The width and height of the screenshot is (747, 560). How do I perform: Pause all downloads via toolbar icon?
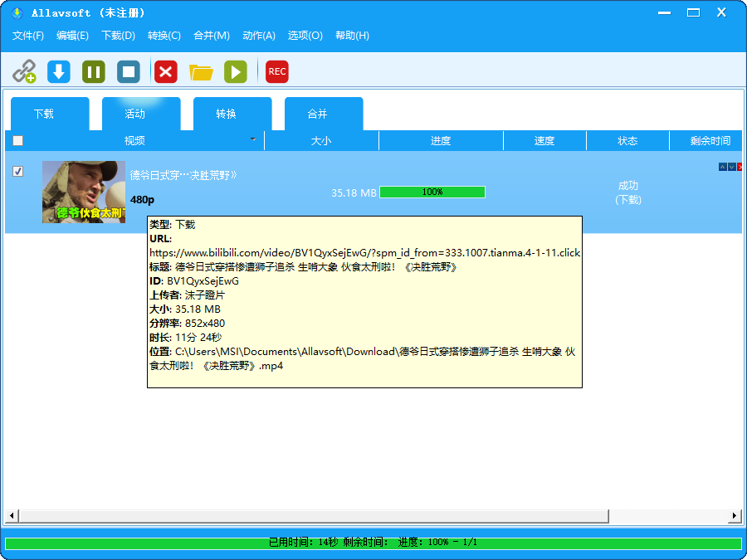tap(93, 71)
